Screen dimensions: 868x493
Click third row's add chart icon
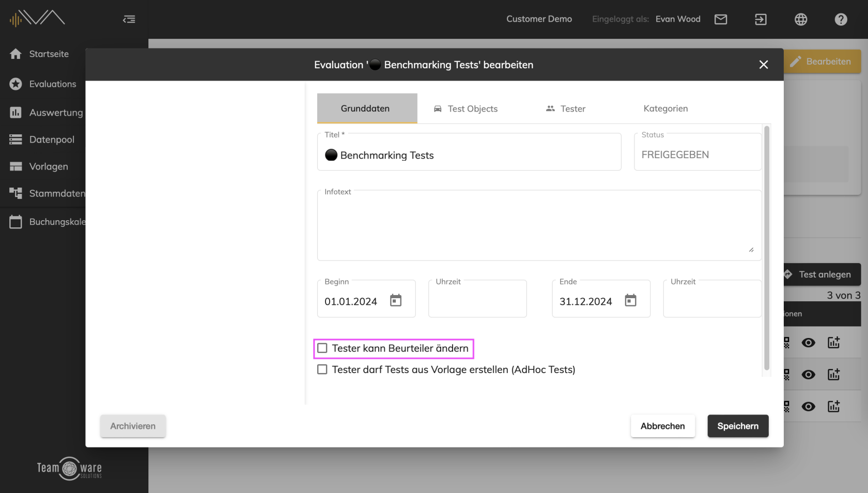(834, 407)
